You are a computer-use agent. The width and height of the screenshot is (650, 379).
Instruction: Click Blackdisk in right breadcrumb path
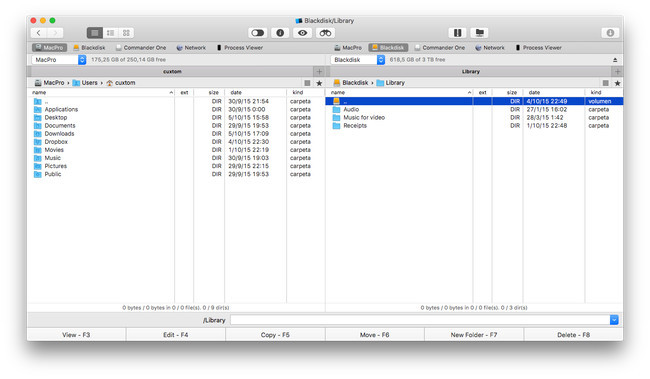point(351,83)
